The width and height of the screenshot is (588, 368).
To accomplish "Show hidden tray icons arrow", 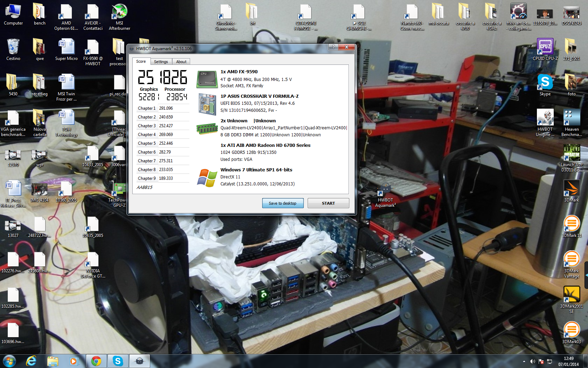I will click(x=524, y=361).
